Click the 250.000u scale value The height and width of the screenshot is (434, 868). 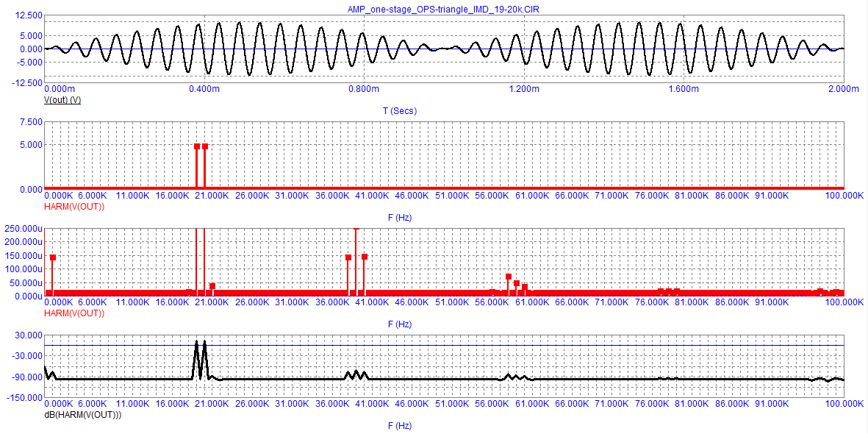click(x=24, y=228)
